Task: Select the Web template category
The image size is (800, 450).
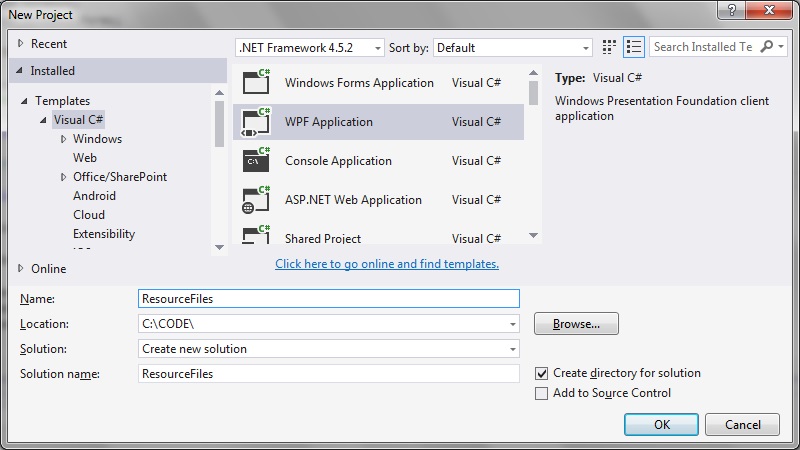Action: tap(85, 158)
